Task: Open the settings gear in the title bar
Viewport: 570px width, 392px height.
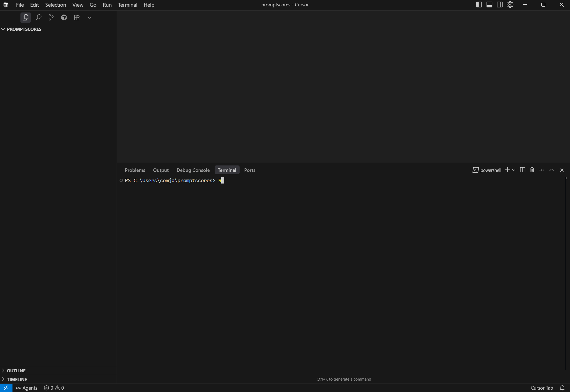Action: [x=510, y=5]
